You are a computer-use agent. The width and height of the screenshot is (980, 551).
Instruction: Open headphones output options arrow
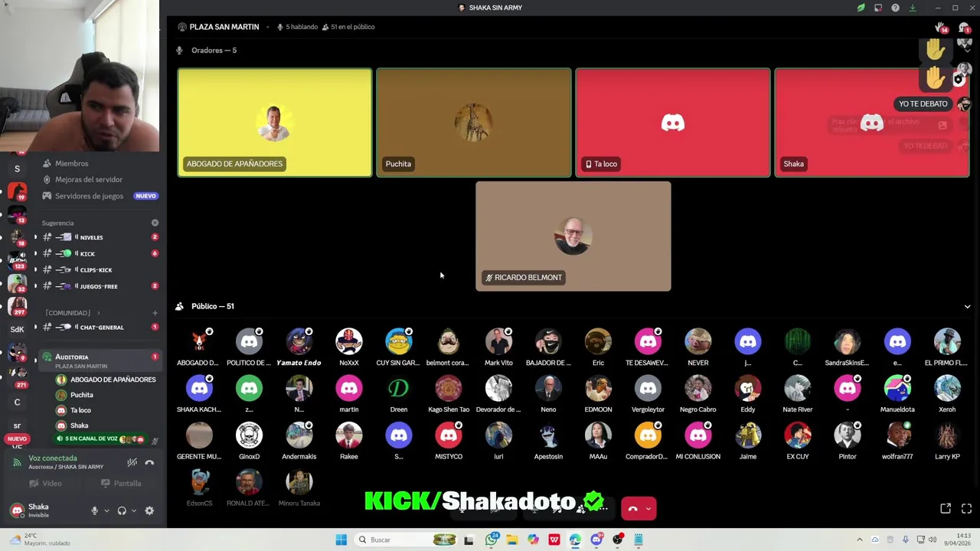[x=134, y=510]
